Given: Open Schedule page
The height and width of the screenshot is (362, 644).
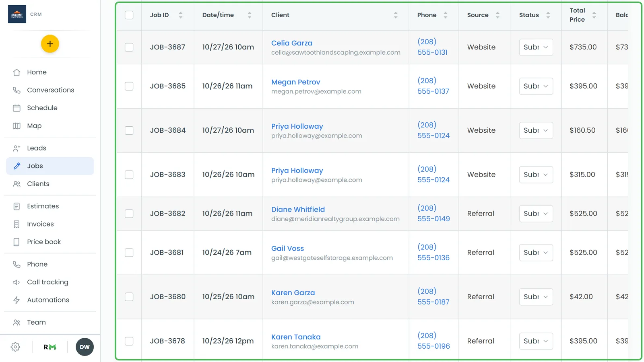Looking at the screenshot, I should (50, 108).
